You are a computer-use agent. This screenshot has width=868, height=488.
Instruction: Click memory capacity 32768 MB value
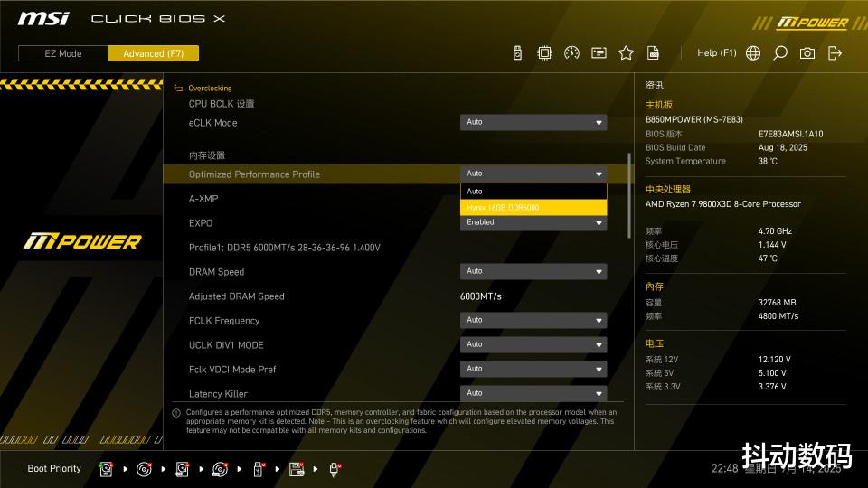tap(777, 303)
